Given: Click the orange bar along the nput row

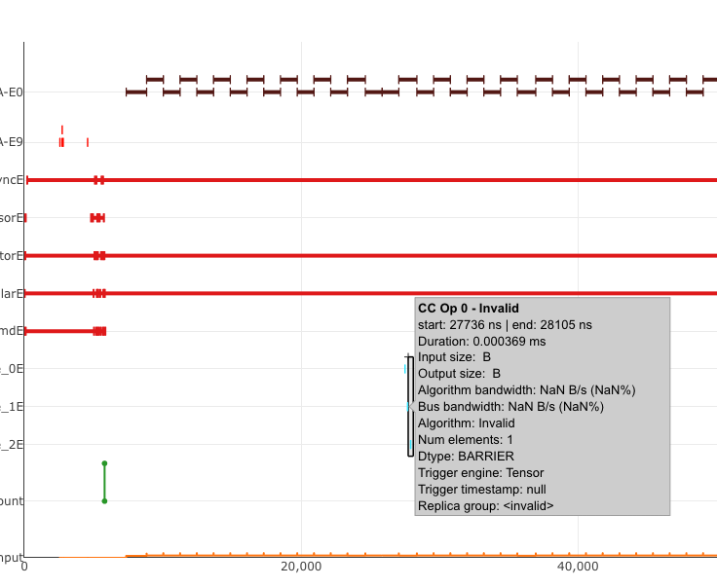Looking at the screenshot, I should tap(390, 556).
